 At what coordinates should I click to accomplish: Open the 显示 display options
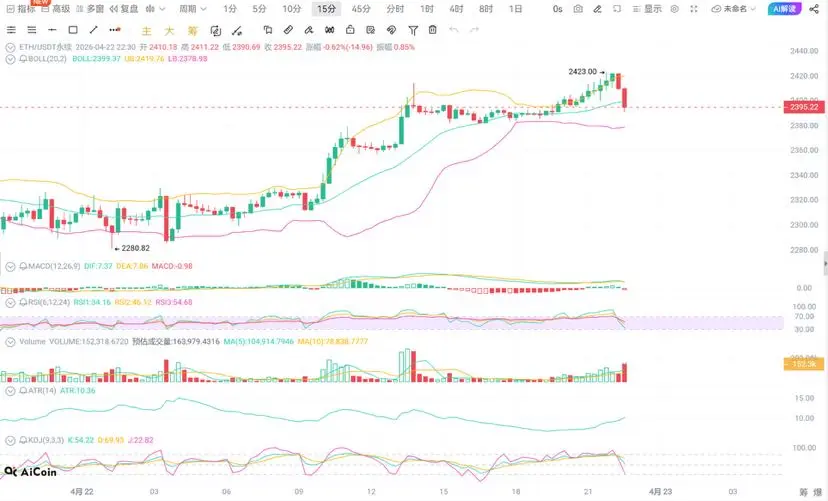[647, 9]
